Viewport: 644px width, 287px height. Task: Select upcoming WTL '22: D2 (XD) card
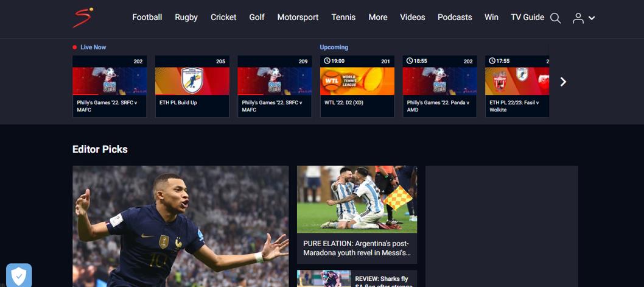coord(357,86)
